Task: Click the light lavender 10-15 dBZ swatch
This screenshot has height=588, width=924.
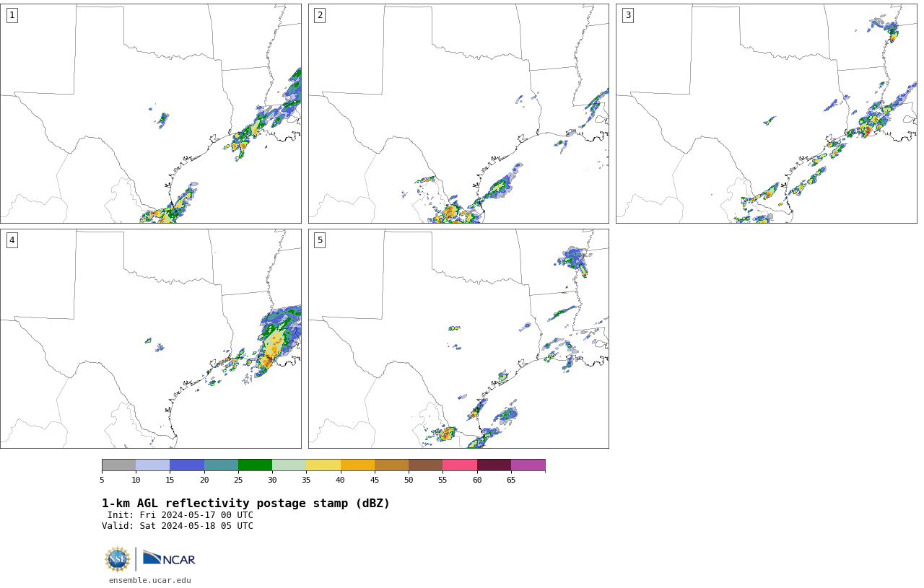Action: tap(152, 465)
